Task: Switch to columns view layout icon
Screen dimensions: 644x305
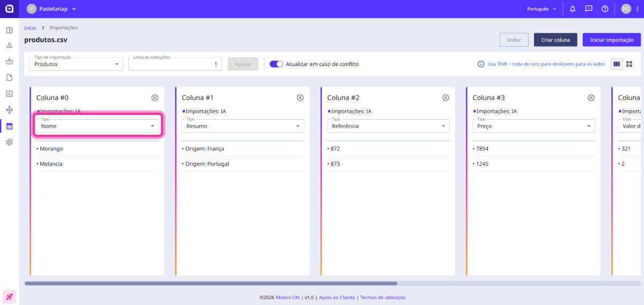Action: coord(617,64)
